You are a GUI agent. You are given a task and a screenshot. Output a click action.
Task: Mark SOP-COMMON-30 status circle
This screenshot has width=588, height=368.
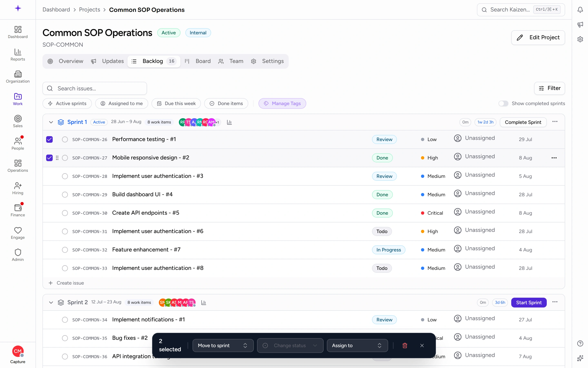pos(65,213)
